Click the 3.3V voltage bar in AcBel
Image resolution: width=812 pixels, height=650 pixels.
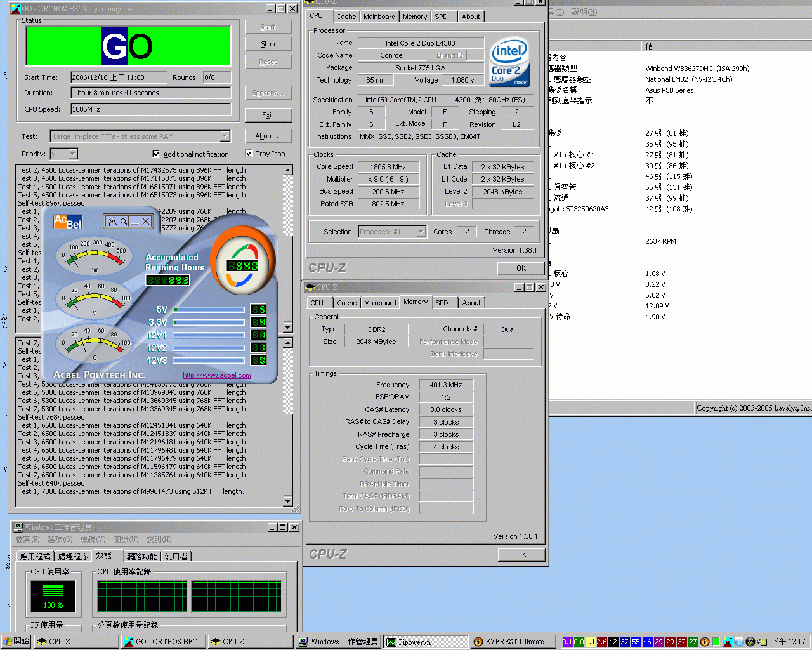(209, 322)
